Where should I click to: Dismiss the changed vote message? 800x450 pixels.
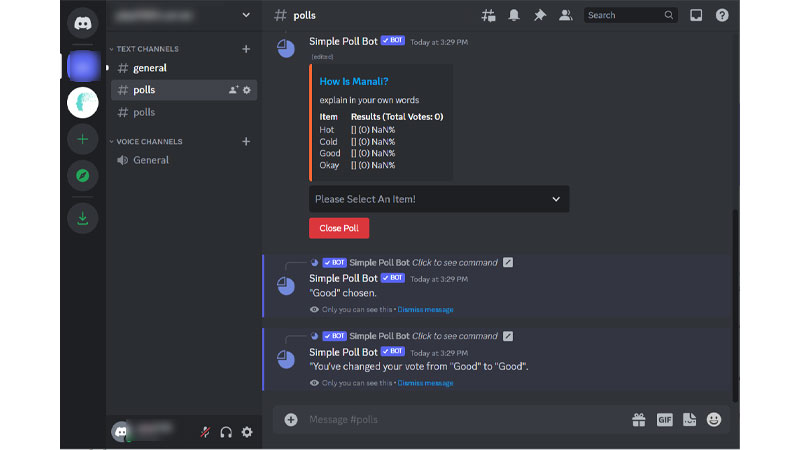[425, 383]
